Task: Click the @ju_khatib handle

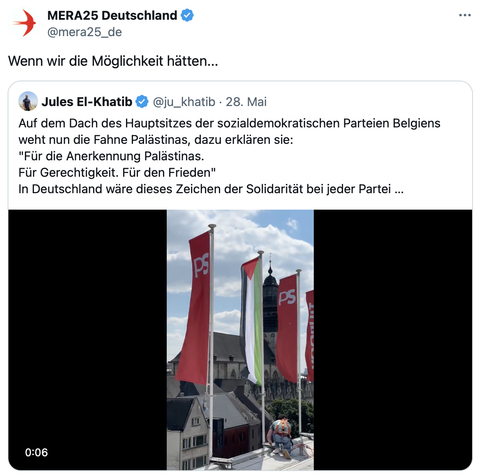Action: (x=184, y=102)
